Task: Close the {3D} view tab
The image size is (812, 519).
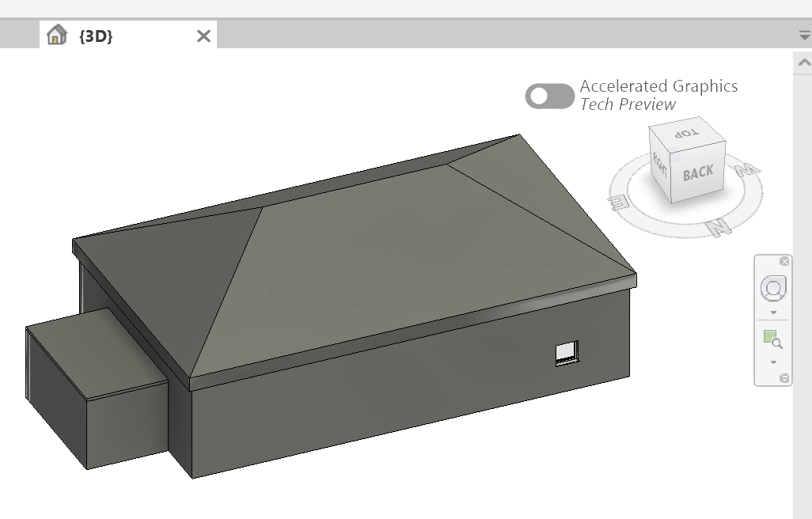Action: pyautogui.click(x=203, y=35)
